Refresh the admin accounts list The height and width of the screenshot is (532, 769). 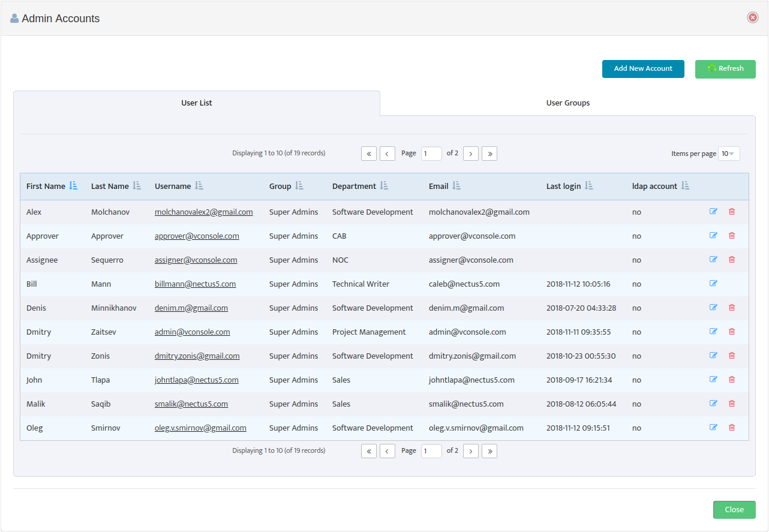tap(725, 68)
